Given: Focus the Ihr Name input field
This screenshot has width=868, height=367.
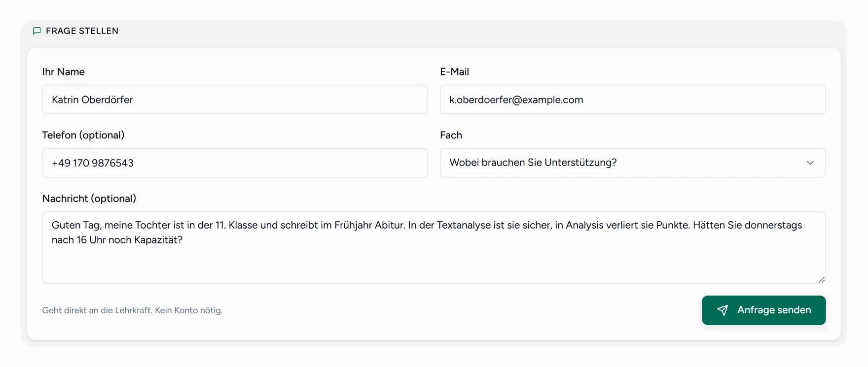Looking at the screenshot, I should [235, 100].
